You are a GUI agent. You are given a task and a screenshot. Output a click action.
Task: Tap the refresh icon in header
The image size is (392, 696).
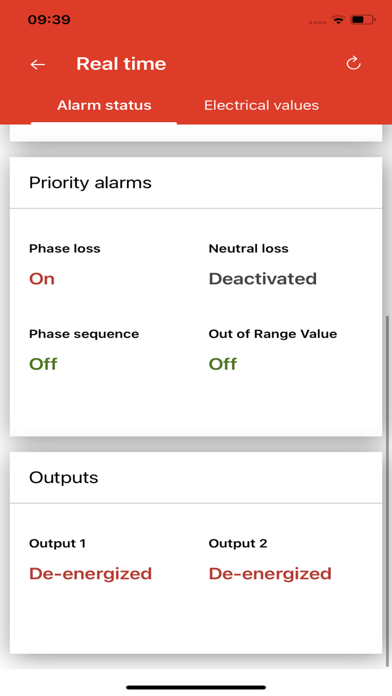[x=353, y=63]
